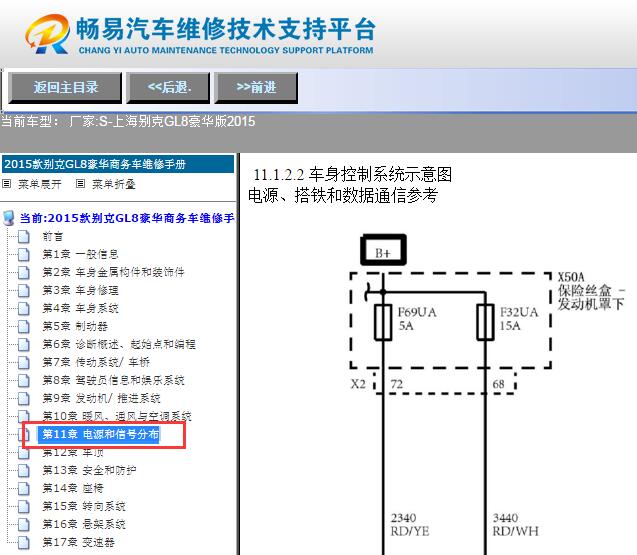Open 第15章 转向系统
Viewport: 637px width, 555px height.
click(x=84, y=506)
